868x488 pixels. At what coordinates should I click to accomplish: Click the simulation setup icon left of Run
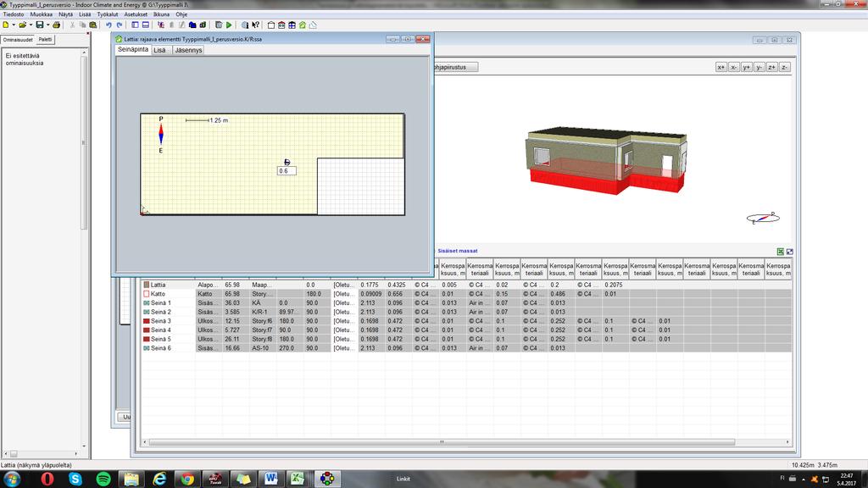click(x=219, y=25)
